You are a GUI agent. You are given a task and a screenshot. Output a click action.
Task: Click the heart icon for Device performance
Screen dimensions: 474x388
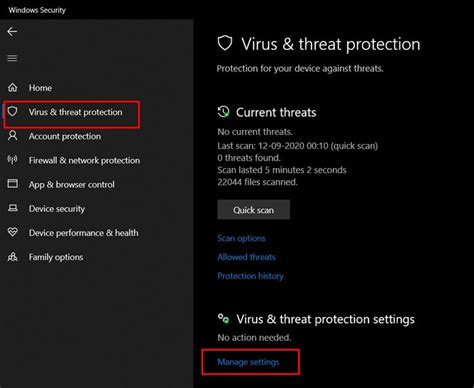[13, 232]
